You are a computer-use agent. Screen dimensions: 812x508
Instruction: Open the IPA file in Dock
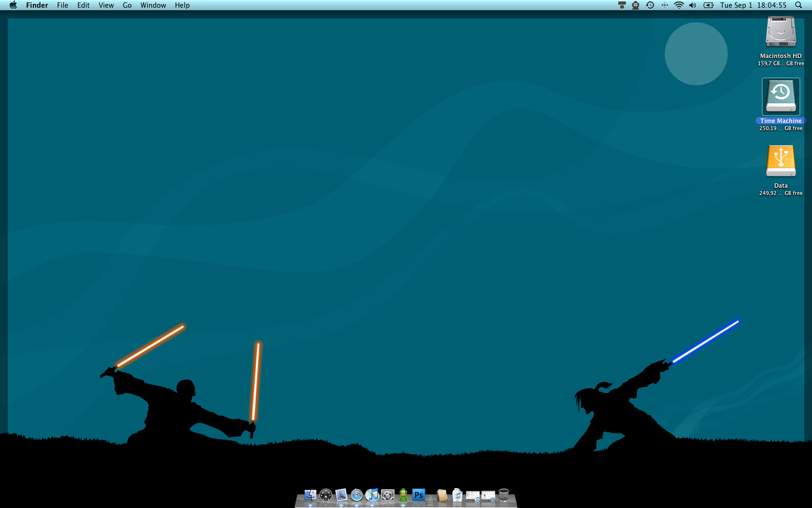click(457, 495)
